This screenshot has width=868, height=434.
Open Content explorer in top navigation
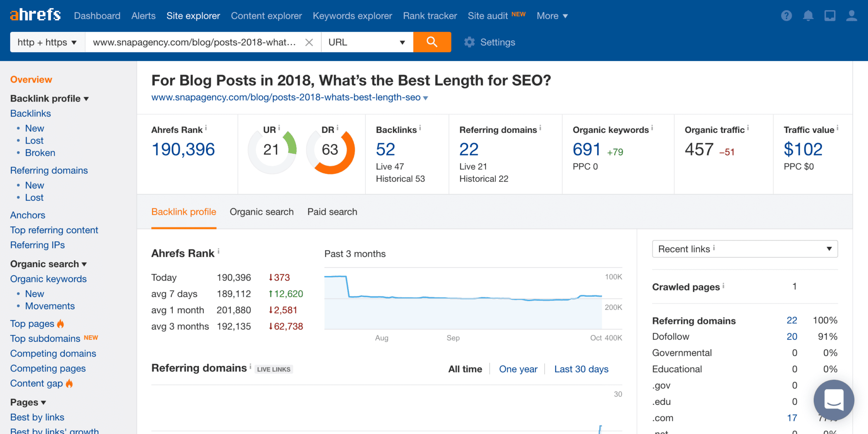[266, 16]
